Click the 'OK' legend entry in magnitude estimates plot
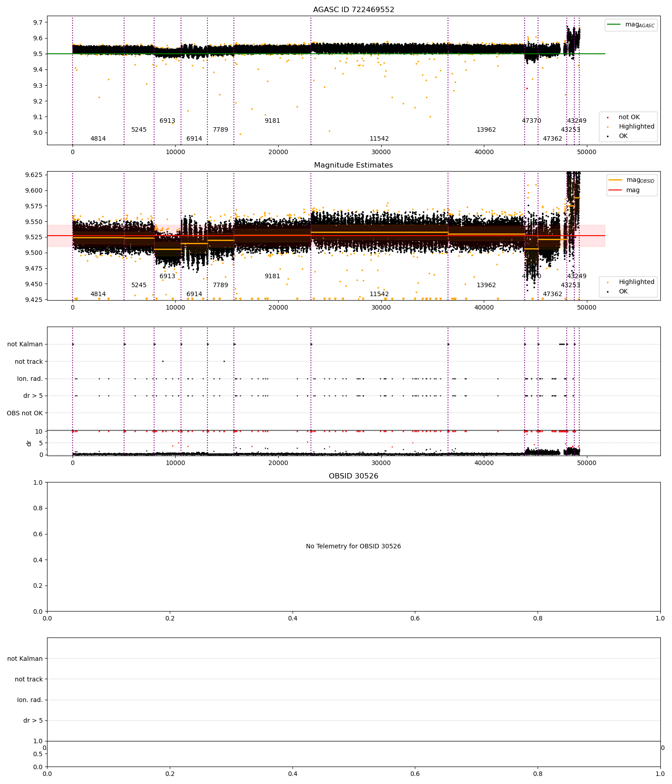Screen dimensions: 672x784 tap(623, 292)
